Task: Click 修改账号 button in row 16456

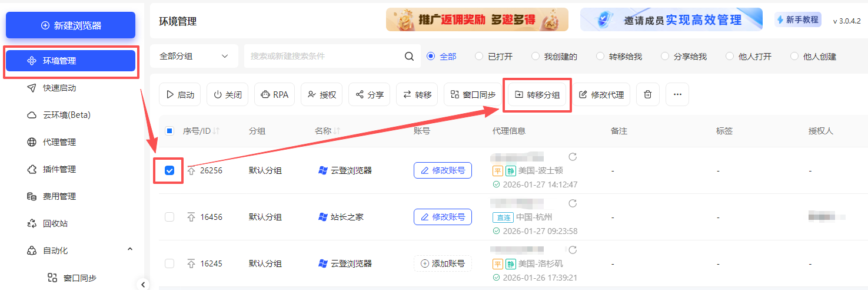Action: [x=443, y=217]
